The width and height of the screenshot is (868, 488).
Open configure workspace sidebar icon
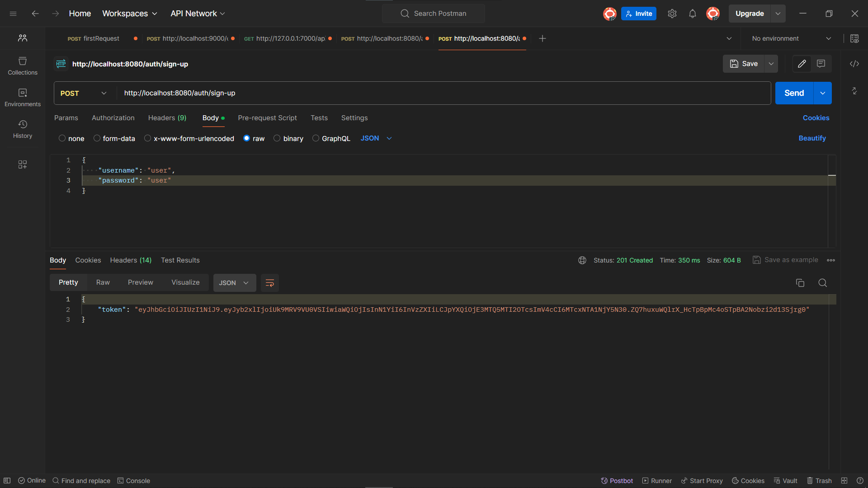23,164
